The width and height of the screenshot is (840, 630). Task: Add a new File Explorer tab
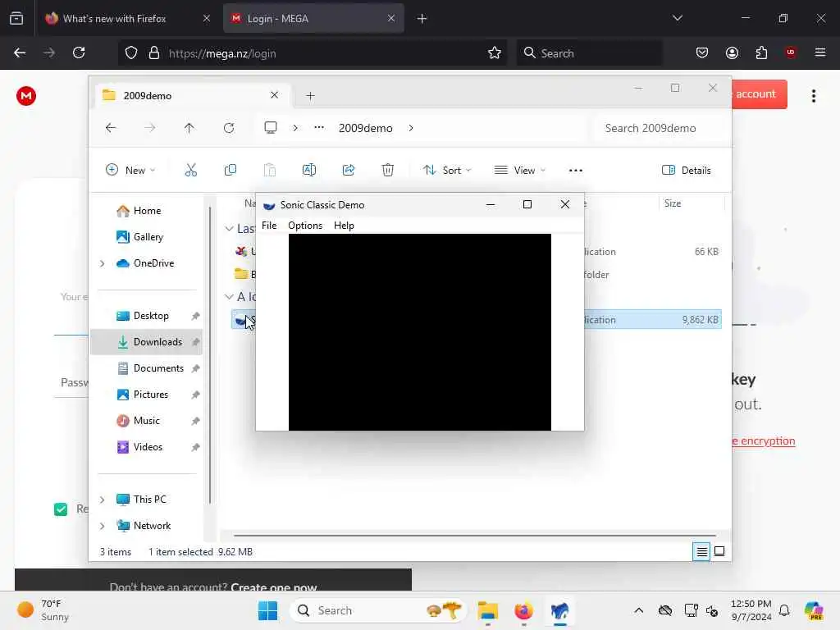pyautogui.click(x=310, y=96)
